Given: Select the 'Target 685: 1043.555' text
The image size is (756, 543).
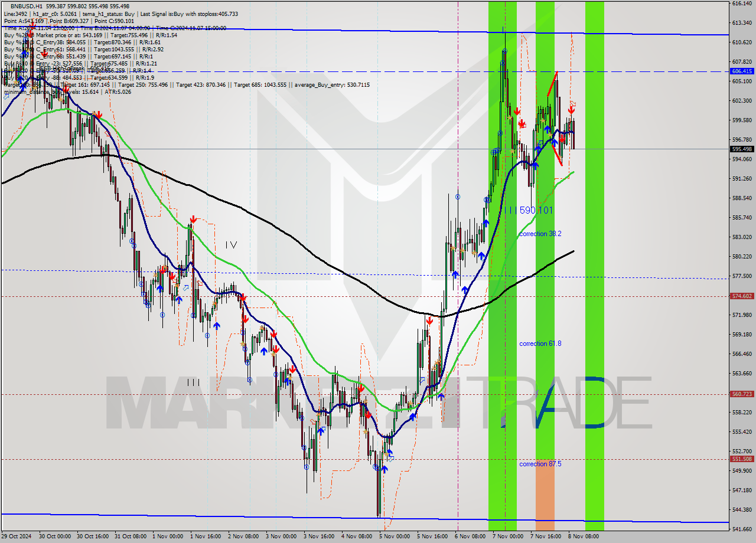Looking at the screenshot, I should pyautogui.click(x=260, y=85).
